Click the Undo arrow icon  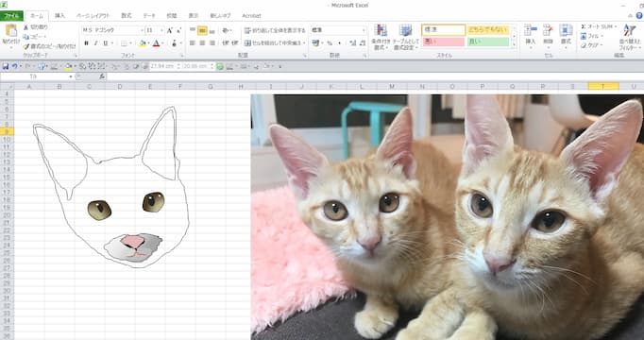tap(15, 66)
